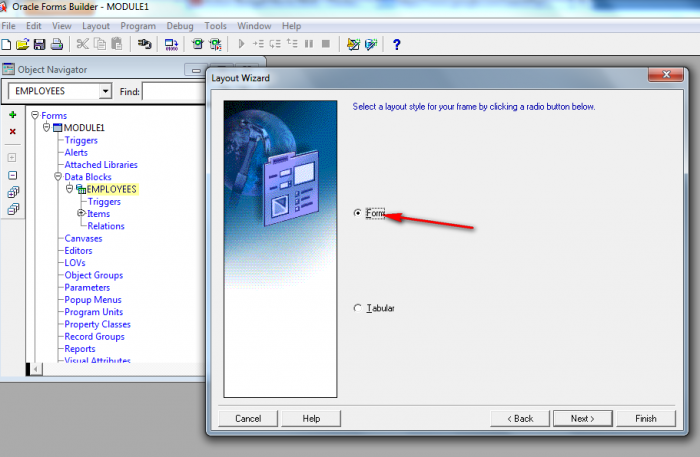Select the Property Classes tree node
The image size is (700, 457).
point(97,324)
